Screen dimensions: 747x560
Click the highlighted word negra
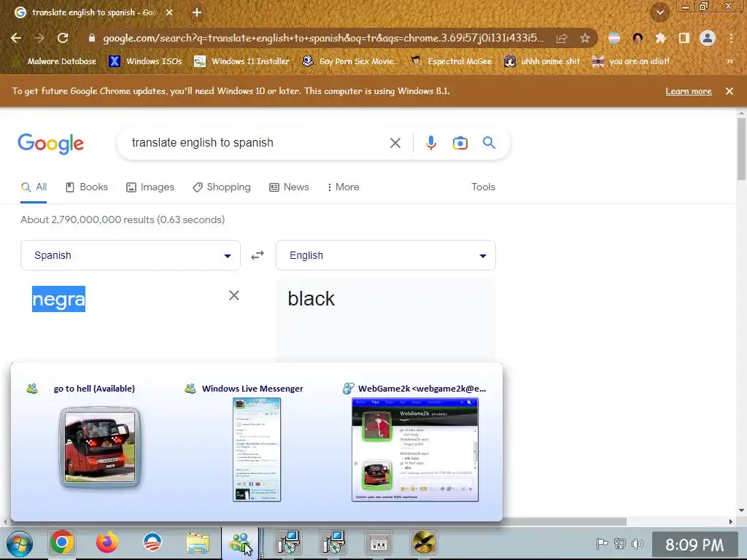(58, 299)
